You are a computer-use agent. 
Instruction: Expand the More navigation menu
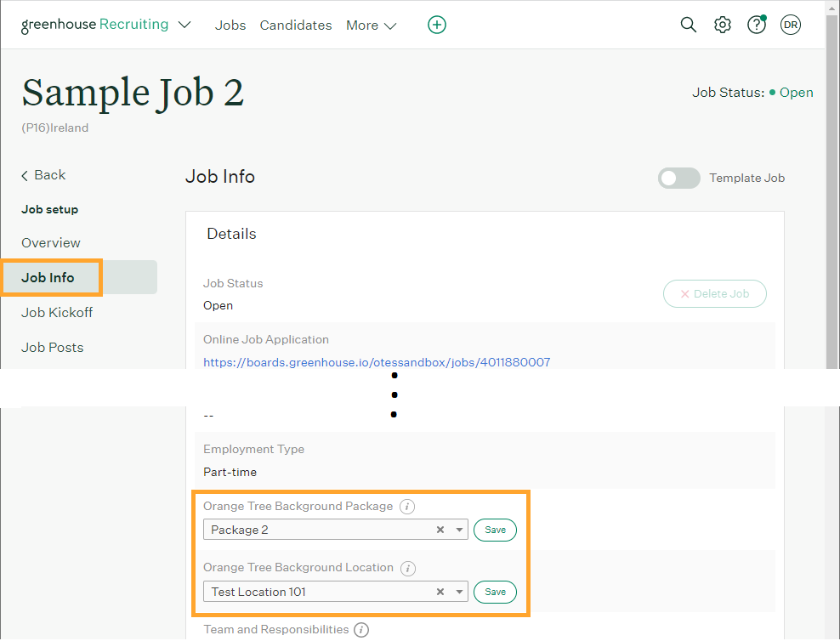click(x=372, y=26)
